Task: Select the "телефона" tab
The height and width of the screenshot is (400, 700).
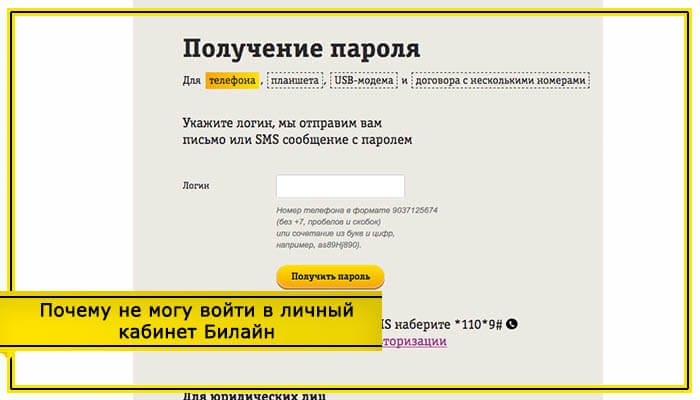Action: (232, 80)
